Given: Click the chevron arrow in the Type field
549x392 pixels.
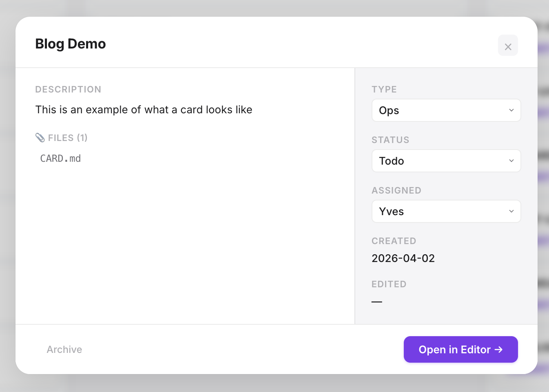Looking at the screenshot, I should pos(511,110).
